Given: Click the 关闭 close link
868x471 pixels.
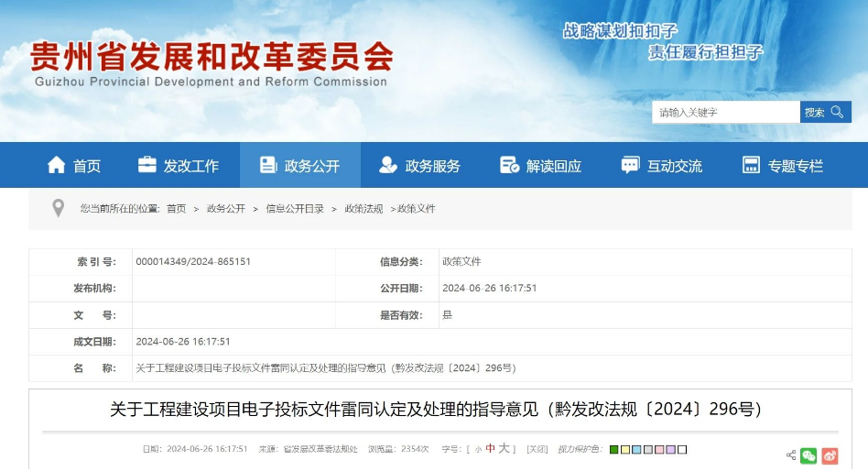Looking at the screenshot, I should (537, 449).
